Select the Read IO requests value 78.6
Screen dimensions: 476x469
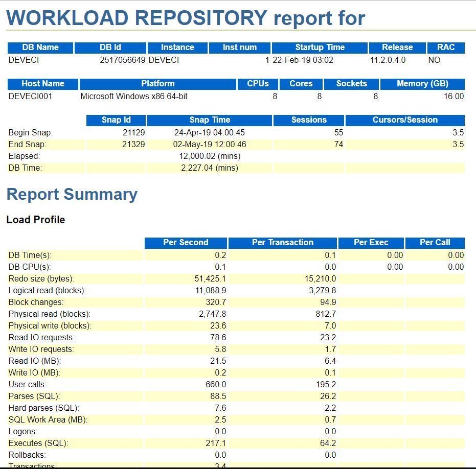point(218,338)
